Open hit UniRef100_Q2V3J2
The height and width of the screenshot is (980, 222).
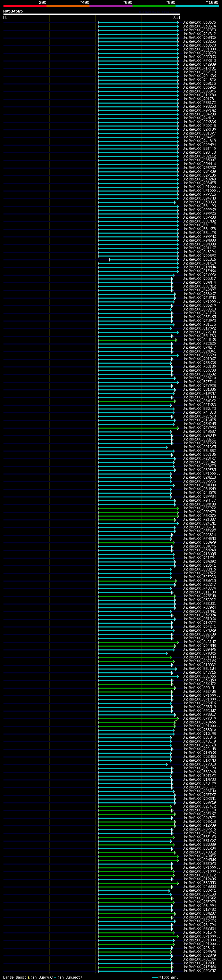pyautogui.click(x=199, y=34)
